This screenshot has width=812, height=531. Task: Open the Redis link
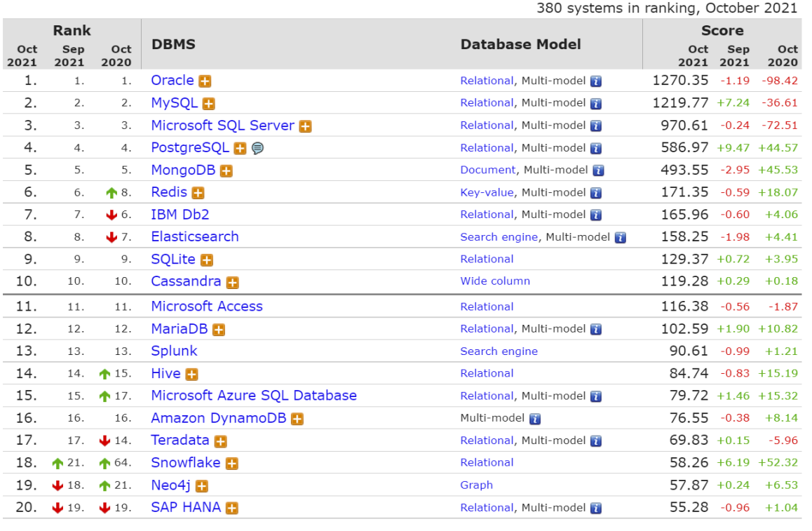(169, 192)
